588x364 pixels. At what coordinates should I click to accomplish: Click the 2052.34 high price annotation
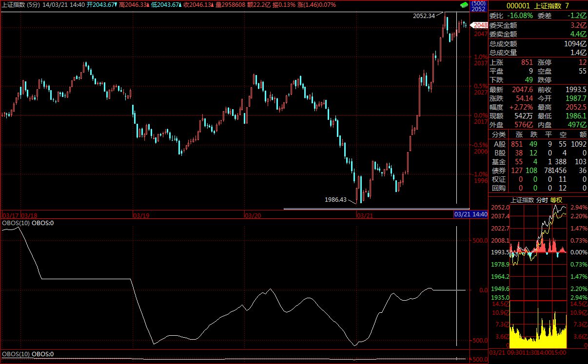pos(424,16)
